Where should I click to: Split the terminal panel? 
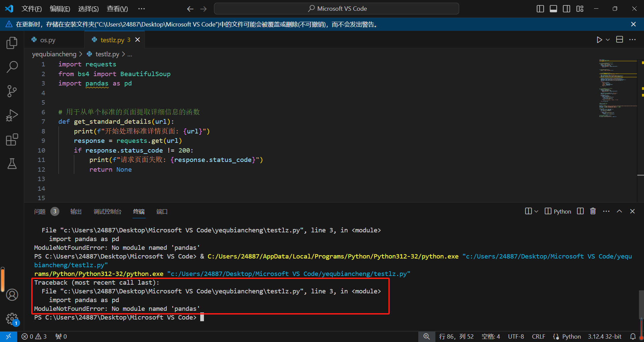tap(580, 211)
